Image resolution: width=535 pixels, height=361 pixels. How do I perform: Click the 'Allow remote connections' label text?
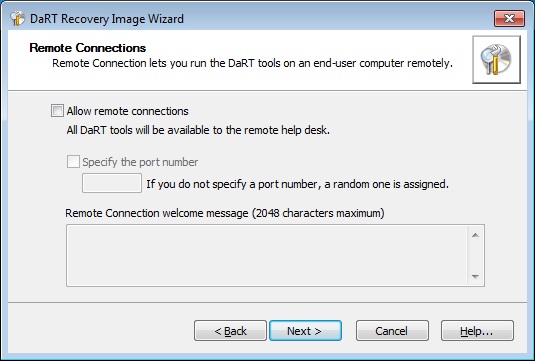(127, 111)
